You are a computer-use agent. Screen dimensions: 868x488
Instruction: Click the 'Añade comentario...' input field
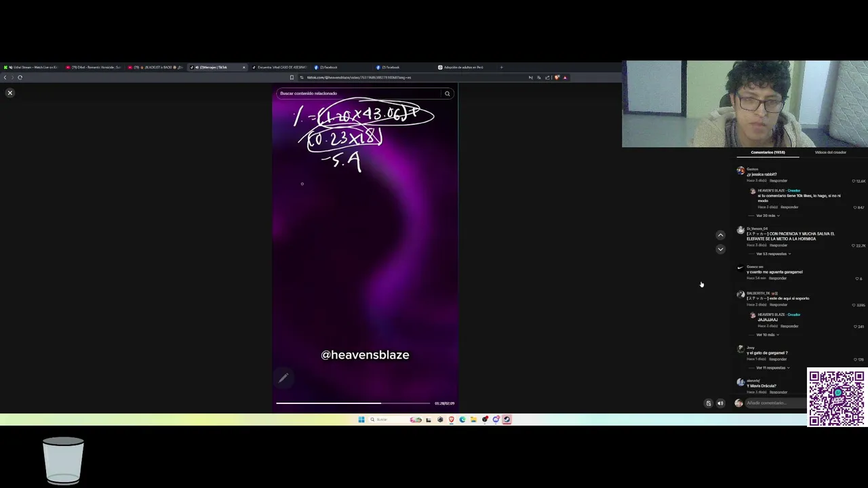click(x=776, y=403)
